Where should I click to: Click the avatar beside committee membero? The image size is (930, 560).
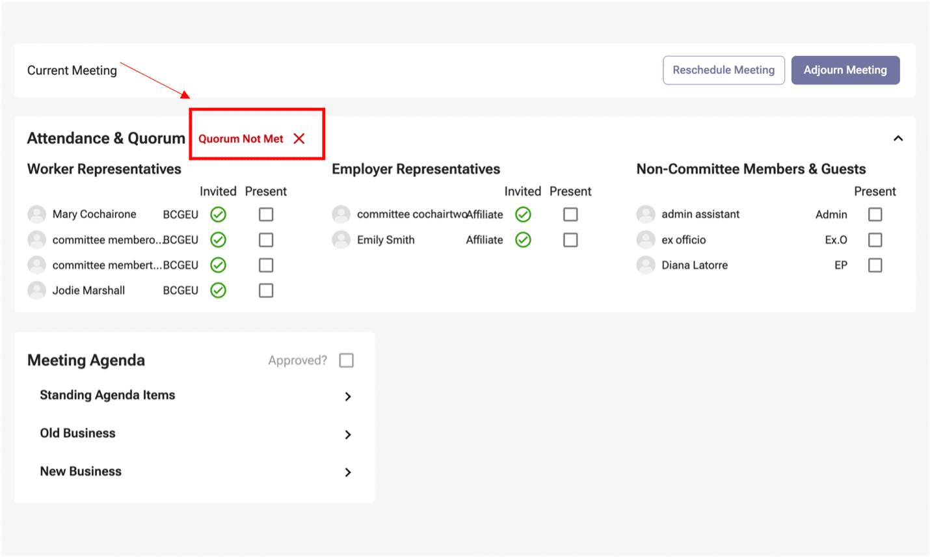pyautogui.click(x=37, y=239)
